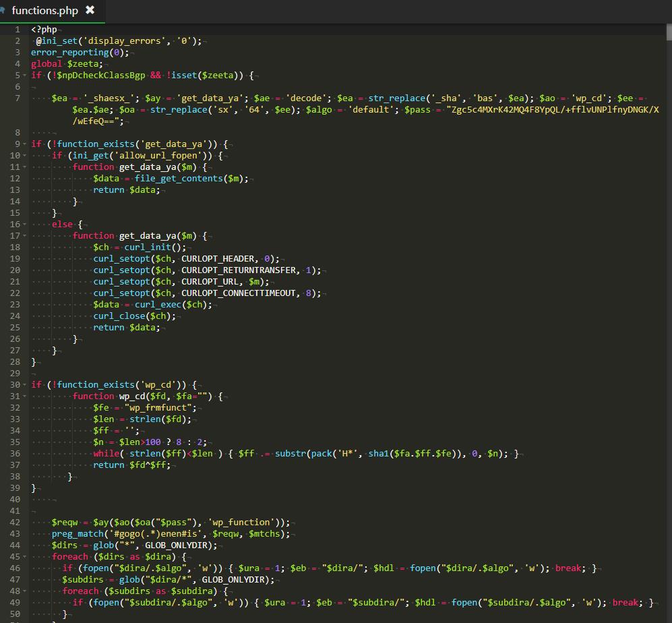Click 'CURLOPT_CONNECTTIMEOUT' on line 22

239,293
